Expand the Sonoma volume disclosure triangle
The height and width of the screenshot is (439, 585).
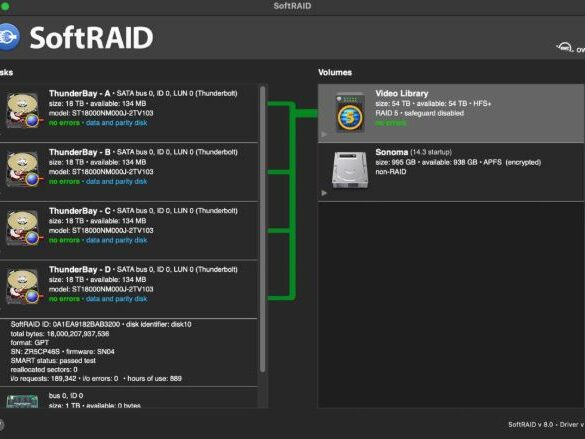(324, 193)
